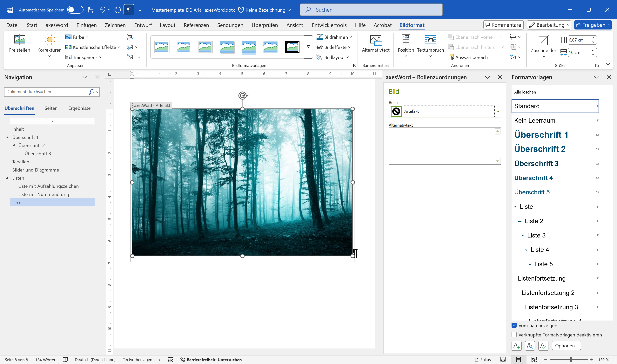Switch to Ergebnisse tab in Navigation

click(79, 108)
